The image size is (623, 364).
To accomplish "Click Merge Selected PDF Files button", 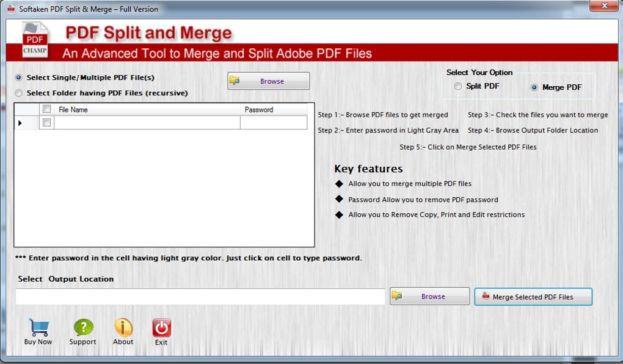I will point(533,297).
